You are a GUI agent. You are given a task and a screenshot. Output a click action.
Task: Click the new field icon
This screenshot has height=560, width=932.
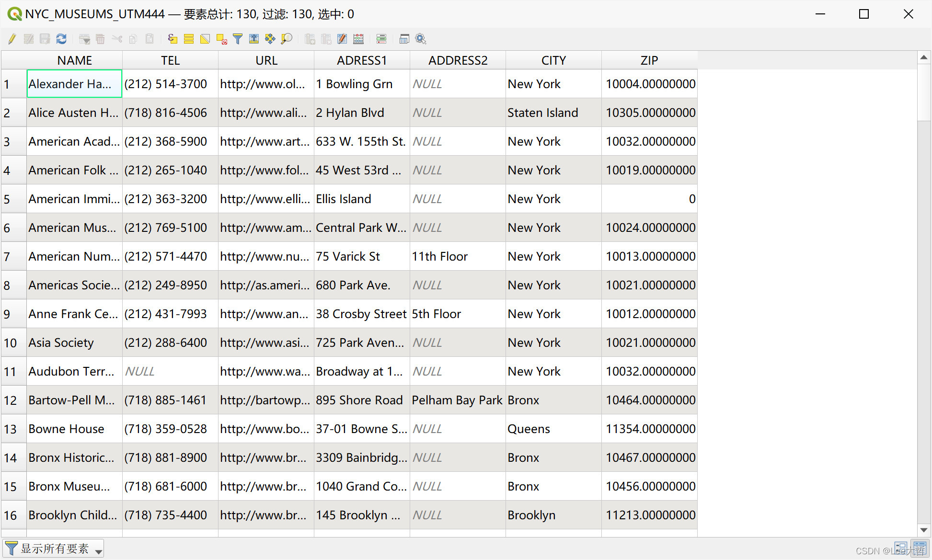310,39
